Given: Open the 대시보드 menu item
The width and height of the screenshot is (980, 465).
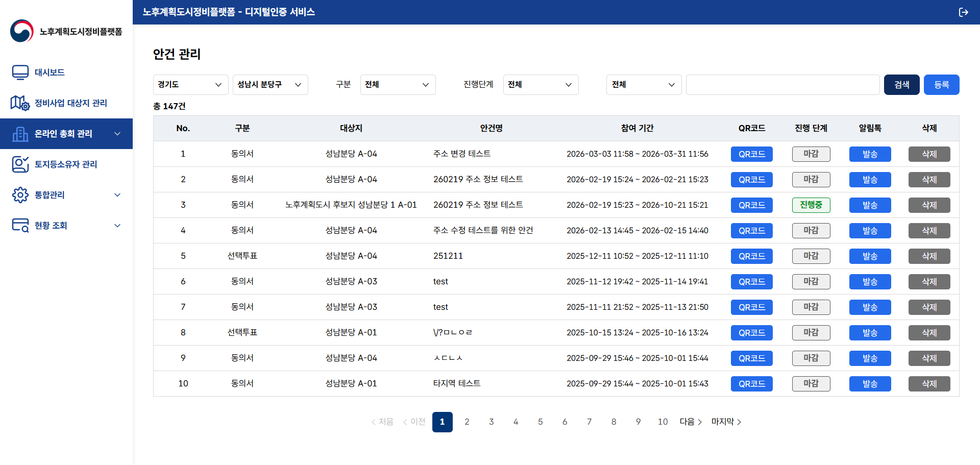Looking at the screenshot, I should coord(50,72).
